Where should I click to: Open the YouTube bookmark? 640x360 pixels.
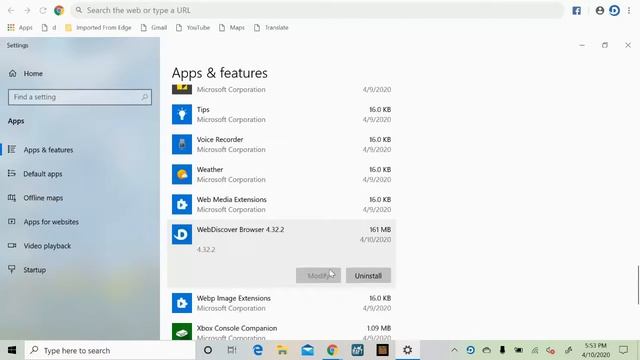tap(193, 27)
